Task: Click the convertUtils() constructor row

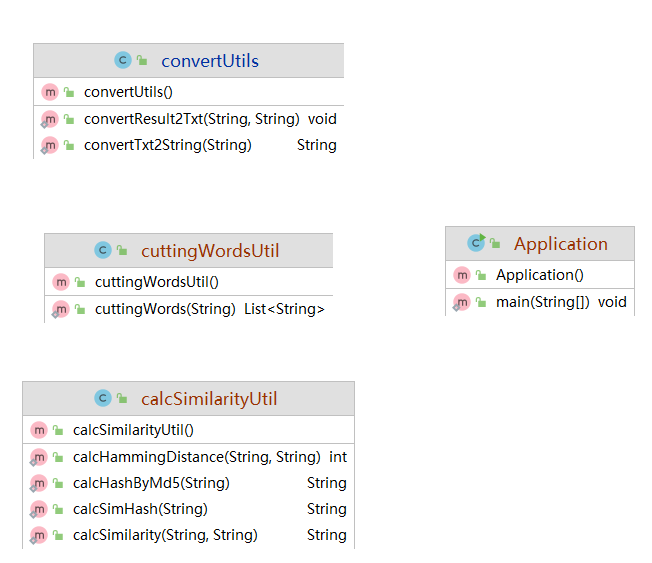Action: 128,92
